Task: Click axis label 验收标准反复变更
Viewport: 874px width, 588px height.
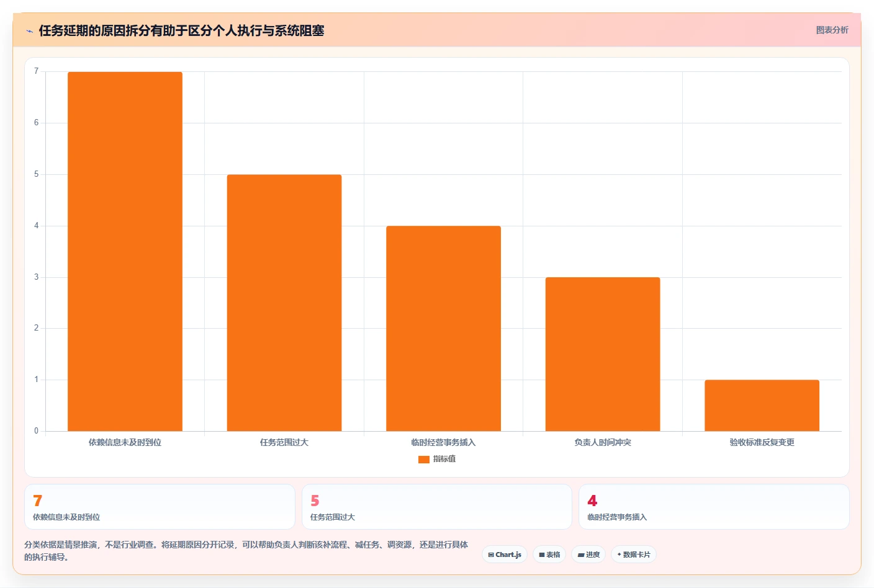Action: click(762, 442)
